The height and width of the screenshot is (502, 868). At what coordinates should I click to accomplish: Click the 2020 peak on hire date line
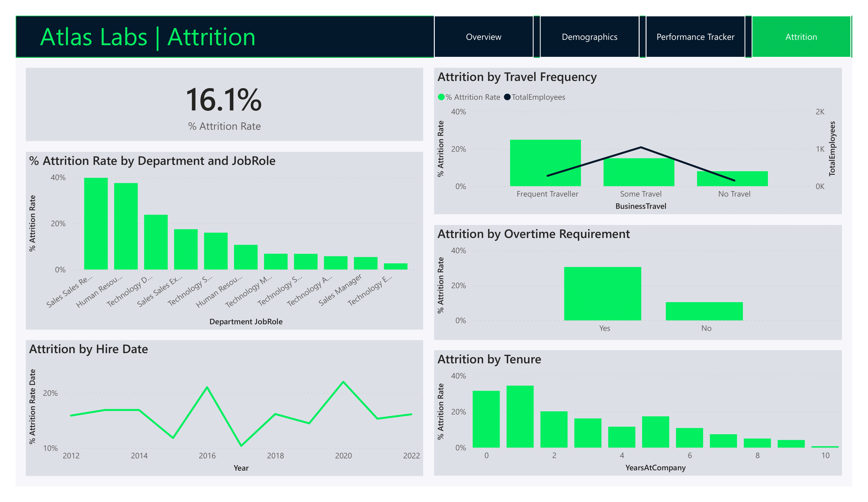(343, 382)
